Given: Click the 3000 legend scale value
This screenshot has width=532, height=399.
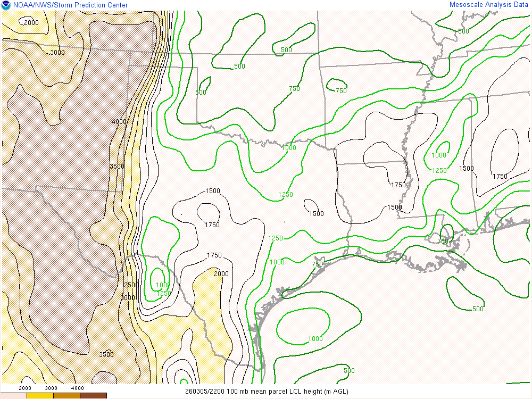Looking at the screenshot, I should (x=51, y=388).
